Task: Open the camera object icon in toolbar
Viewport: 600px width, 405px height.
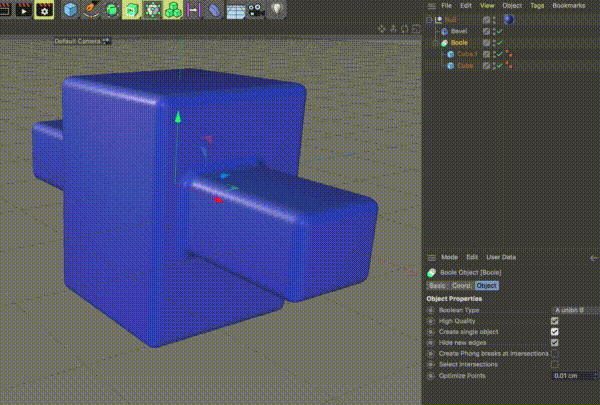Action: pos(256,9)
